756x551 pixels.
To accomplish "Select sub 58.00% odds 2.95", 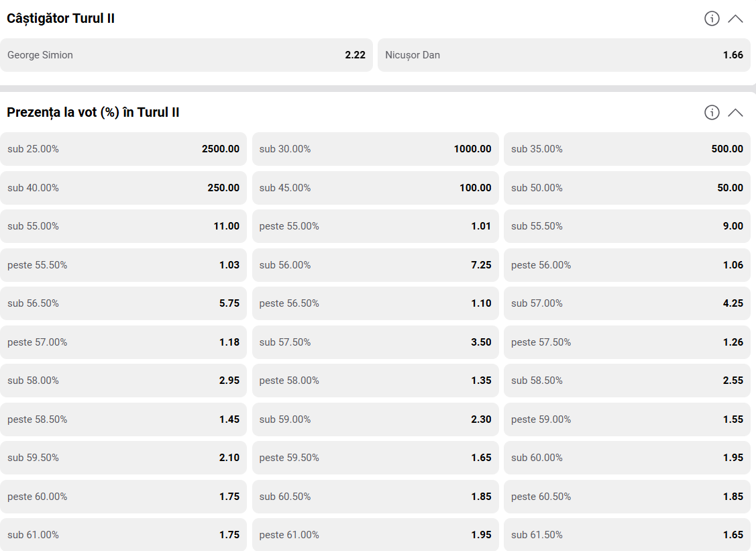I will [x=123, y=381].
